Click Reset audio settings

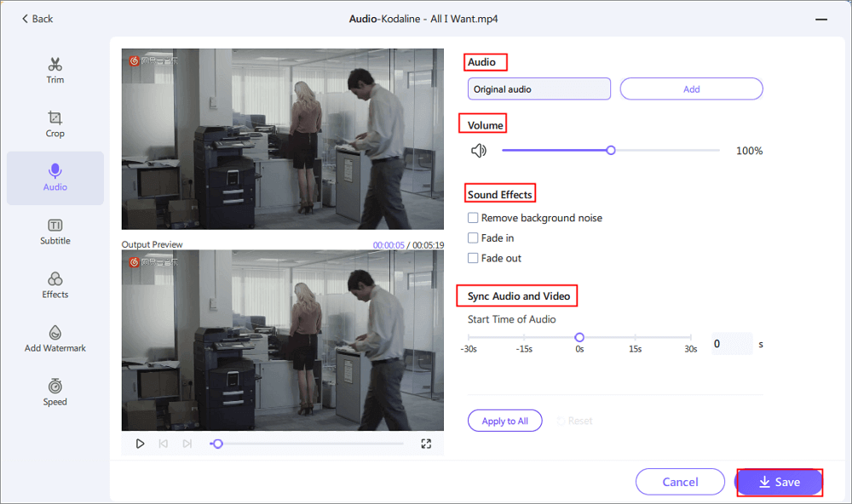575,421
